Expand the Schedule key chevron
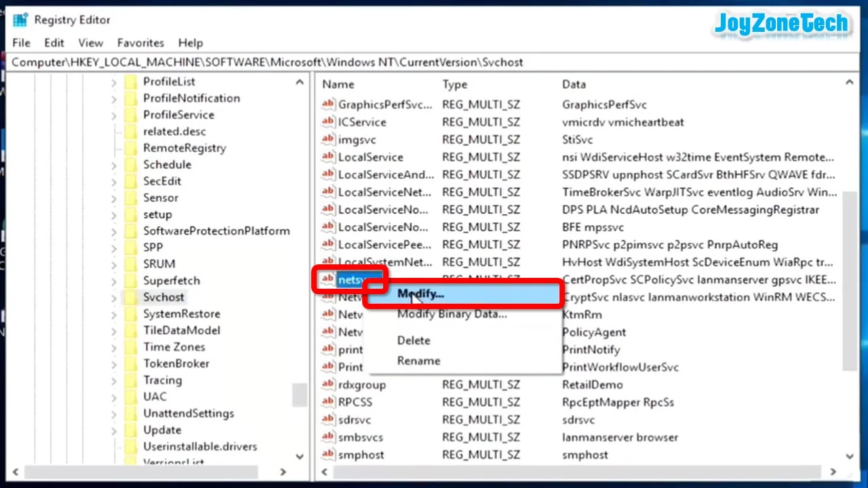The image size is (868, 488). [x=113, y=165]
